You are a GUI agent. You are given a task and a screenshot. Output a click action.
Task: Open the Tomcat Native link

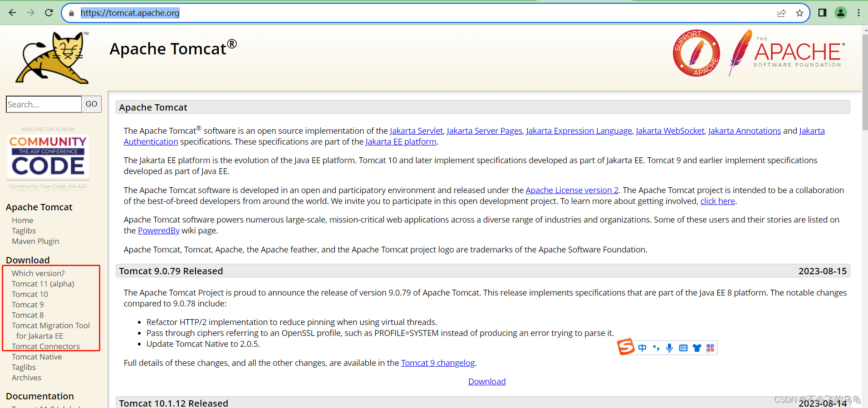[37, 357]
